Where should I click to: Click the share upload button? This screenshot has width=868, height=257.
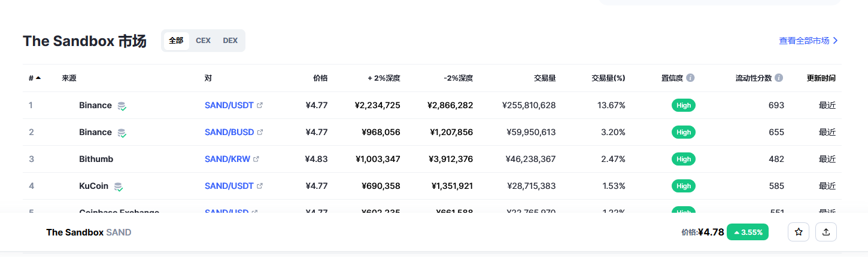826,232
